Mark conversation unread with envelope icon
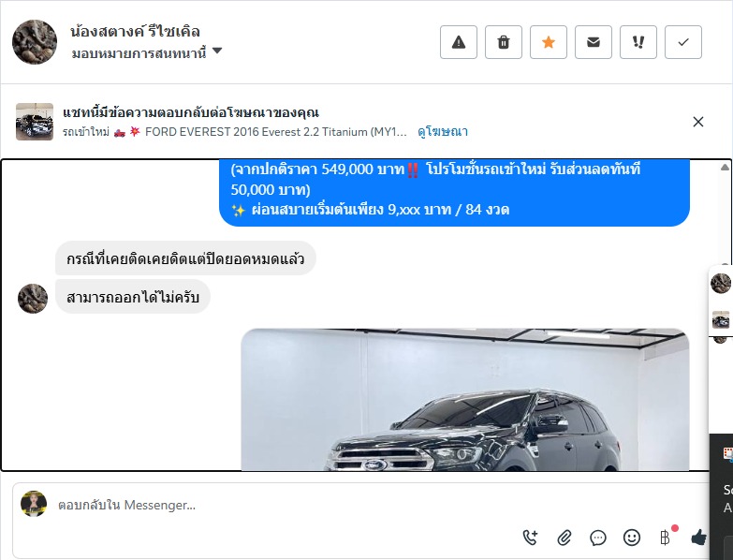This screenshot has height=560, width=733. (x=593, y=42)
